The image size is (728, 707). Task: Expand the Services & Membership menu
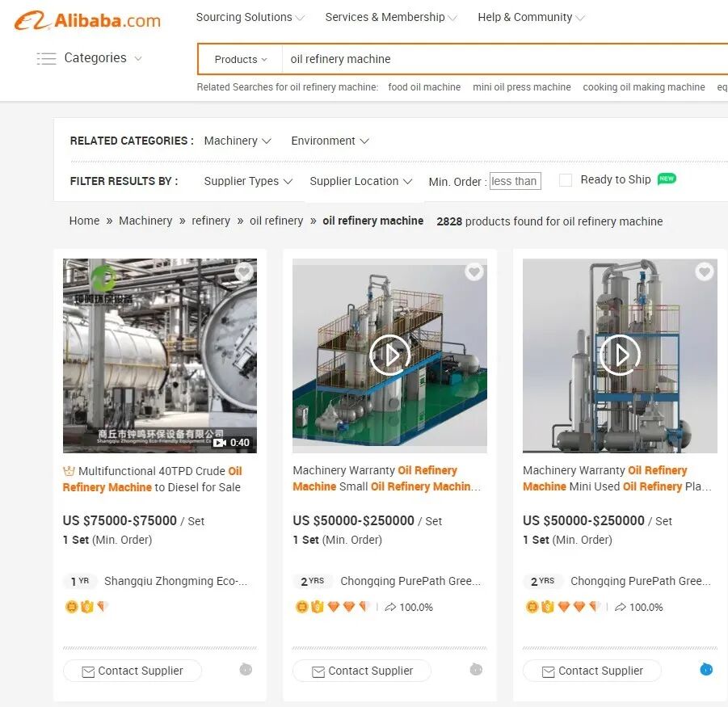coord(391,17)
